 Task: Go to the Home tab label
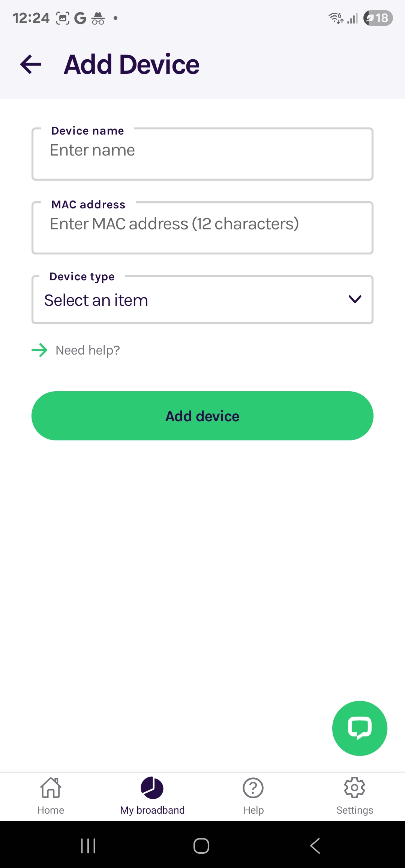coord(51,810)
